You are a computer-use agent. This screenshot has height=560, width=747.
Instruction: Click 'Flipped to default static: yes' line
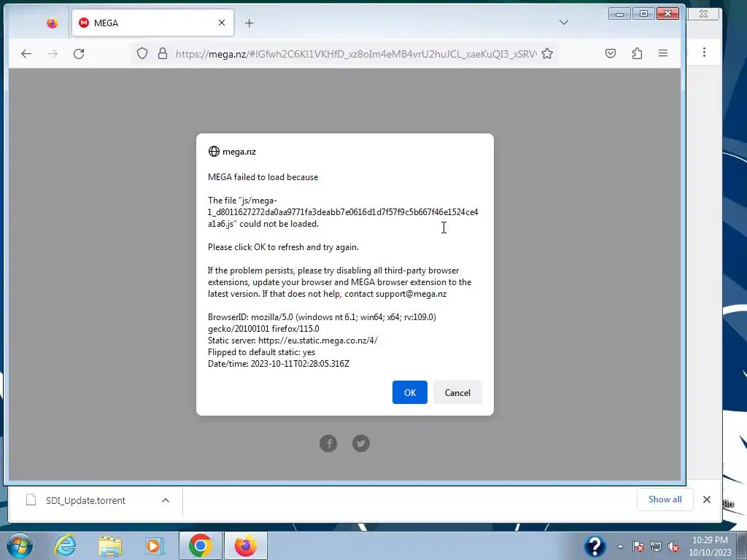coord(262,352)
